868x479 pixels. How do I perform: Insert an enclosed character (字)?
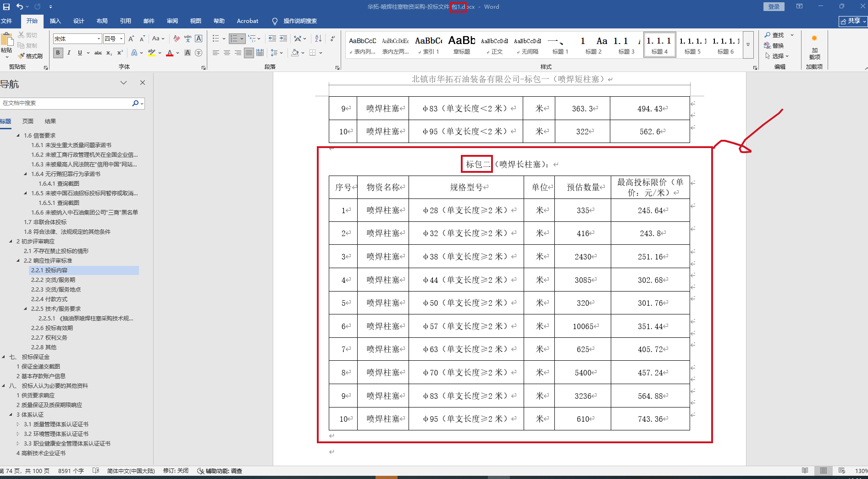click(x=199, y=53)
